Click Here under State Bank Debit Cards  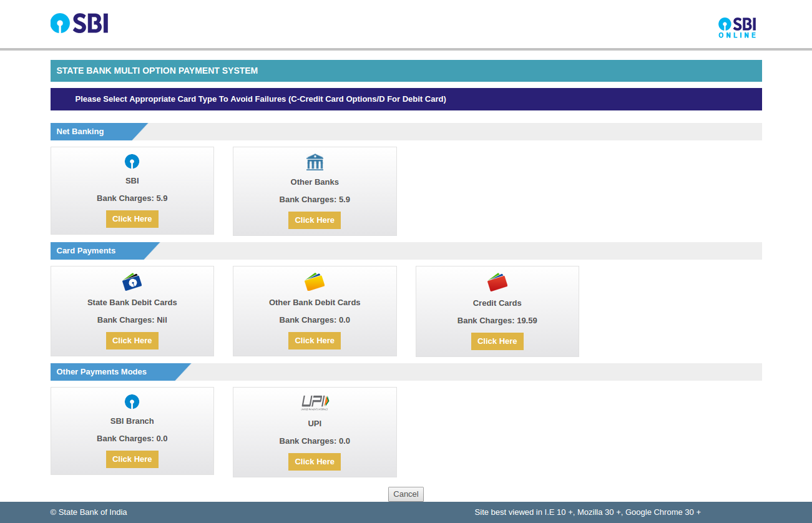(x=132, y=341)
